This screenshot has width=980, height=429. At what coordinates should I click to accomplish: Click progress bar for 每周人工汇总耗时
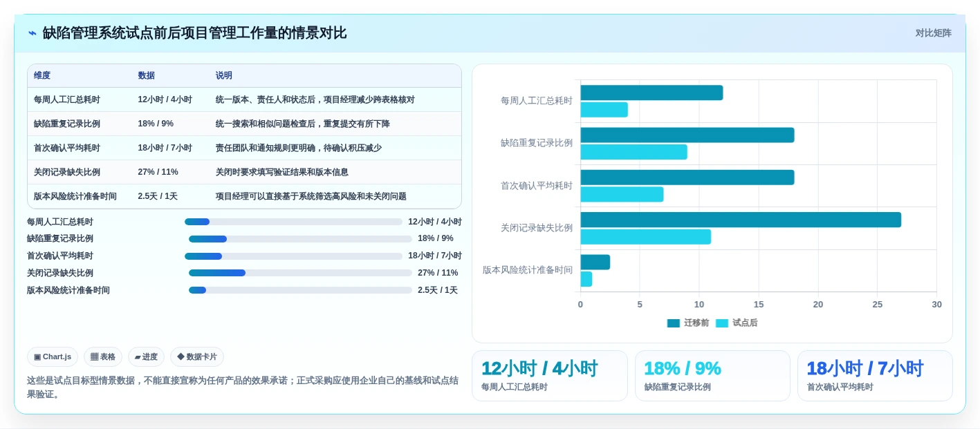(x=293, y=222)
